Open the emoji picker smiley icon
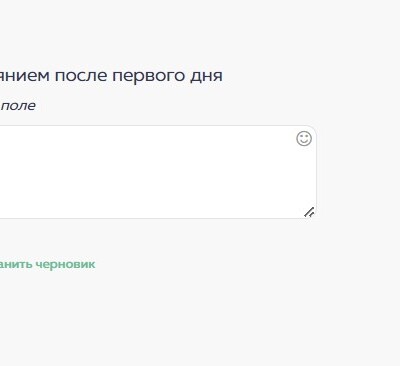400x366 pixels. [x=304, y=138]
